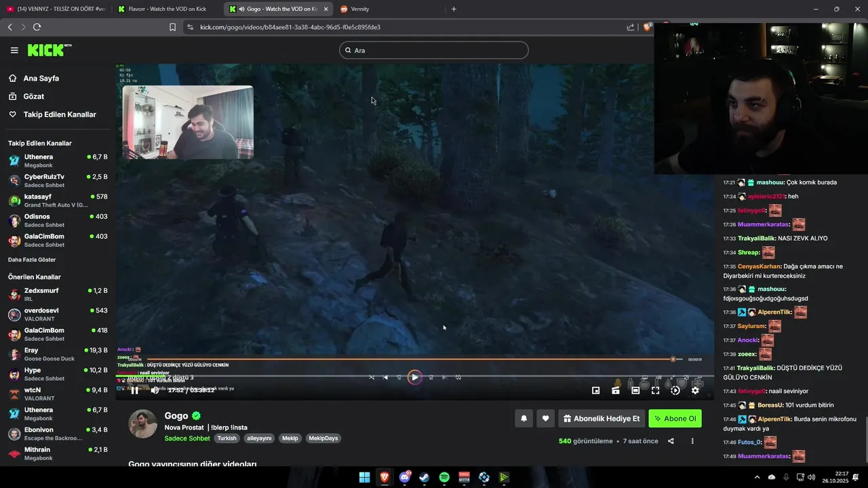
Task: Open wtcN channel in the sidebar
Action: click(58, 394)
